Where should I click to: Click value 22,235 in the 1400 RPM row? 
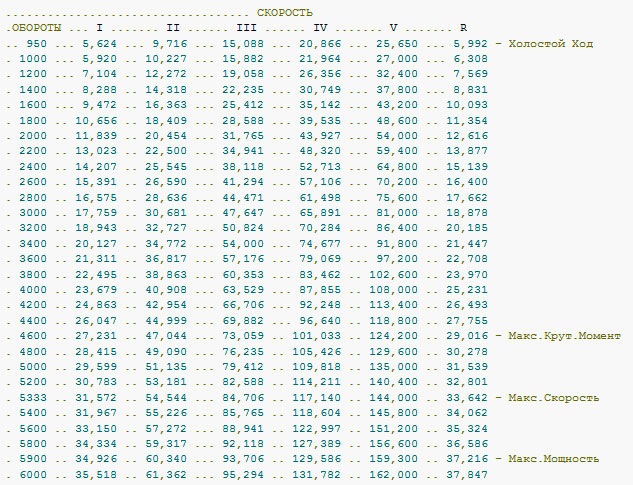coord(243,90)
